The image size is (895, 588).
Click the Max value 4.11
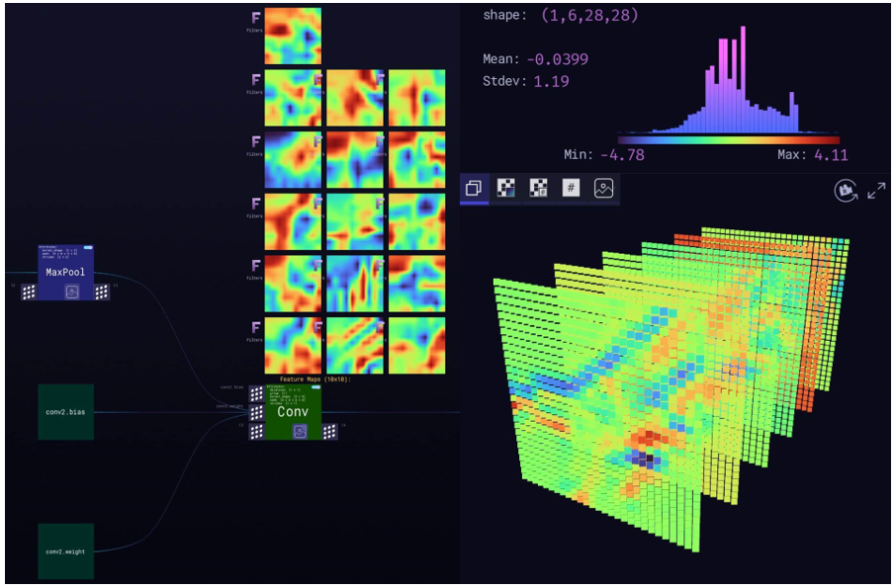[831, 154]
